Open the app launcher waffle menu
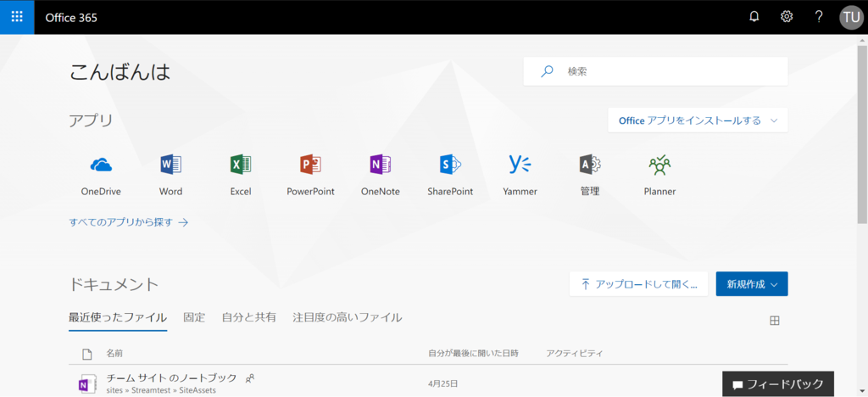Image resolution: width=868 pixels, height=397 pixels. (17, 17)
